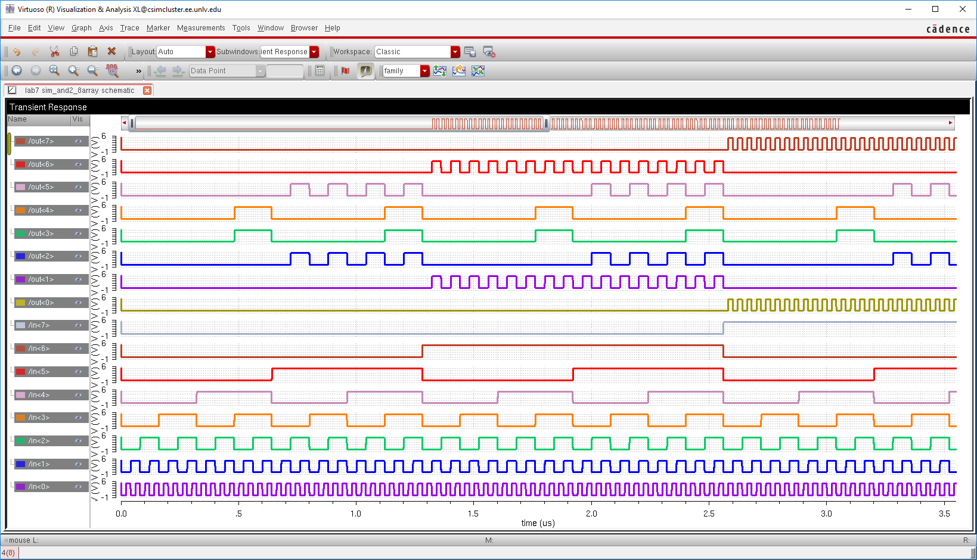Click the save workspace icon
The width and height of the screenshot is (977, 560).
470,52
